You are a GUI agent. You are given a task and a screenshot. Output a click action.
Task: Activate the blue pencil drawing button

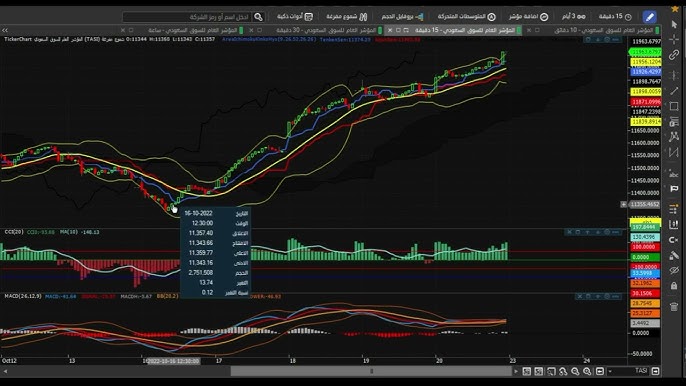point(650,17)
